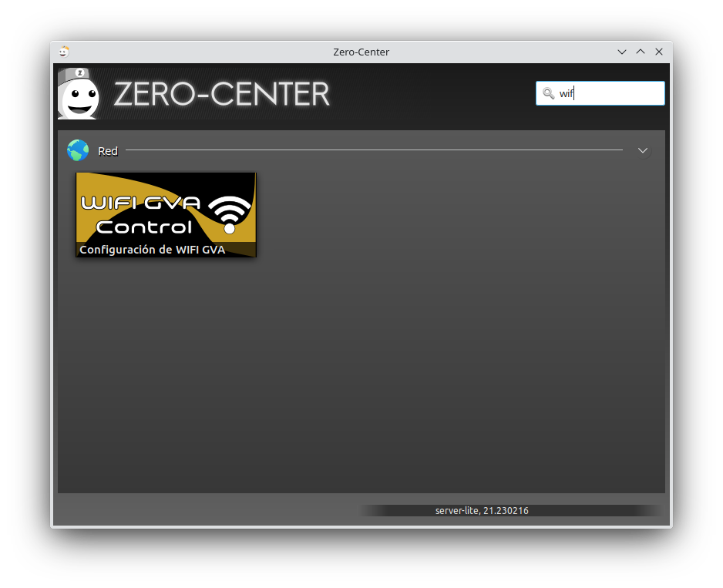This screenshot has width=723, height=588.
Task: Close the Zero-Center window
Action: pos(659,52)
